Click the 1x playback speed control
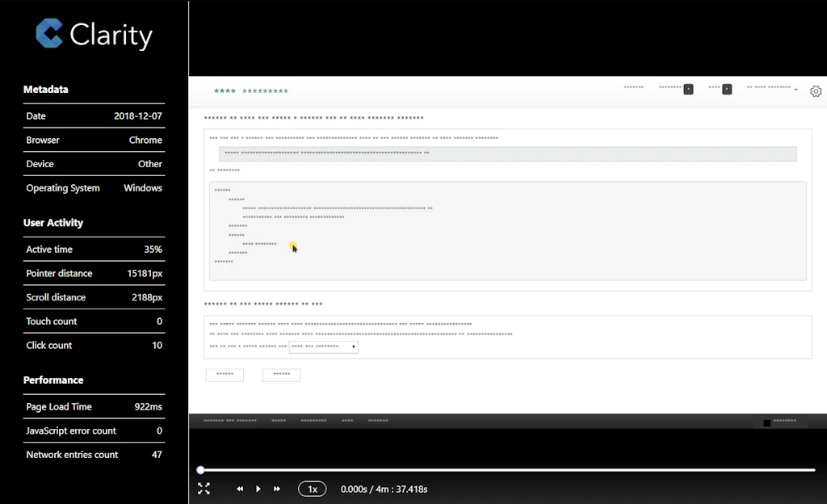Image resolution: width=827 pixels, height=504 pixels. [x=312, y=489]
